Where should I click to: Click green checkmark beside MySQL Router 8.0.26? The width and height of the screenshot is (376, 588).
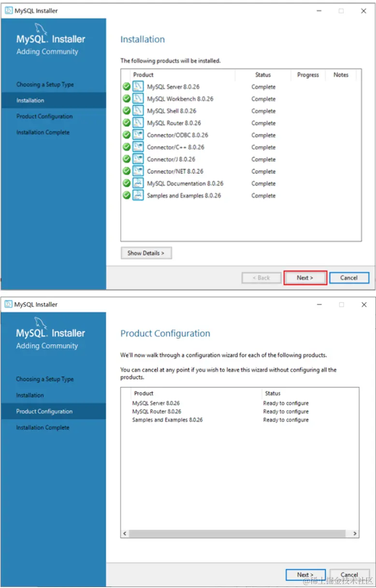click(127, 123)
